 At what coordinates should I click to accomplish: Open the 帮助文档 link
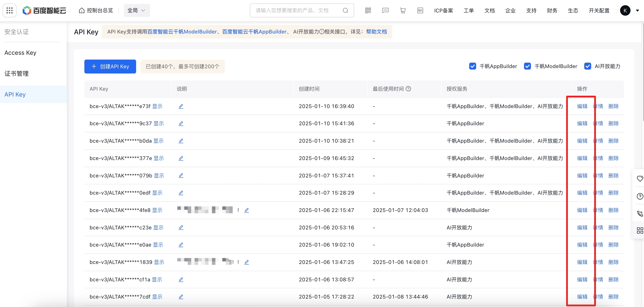click(376, 32)
